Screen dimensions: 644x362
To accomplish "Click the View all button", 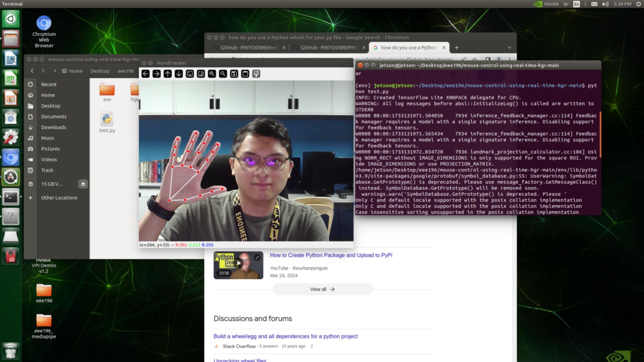I will pyautogui.click(x=322, y=289).
